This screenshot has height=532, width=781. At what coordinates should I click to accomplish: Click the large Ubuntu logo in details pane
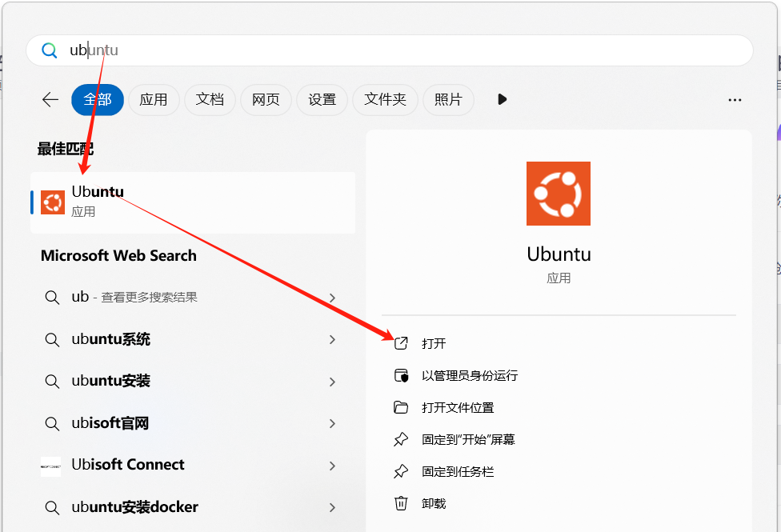[x=559, y=194]
